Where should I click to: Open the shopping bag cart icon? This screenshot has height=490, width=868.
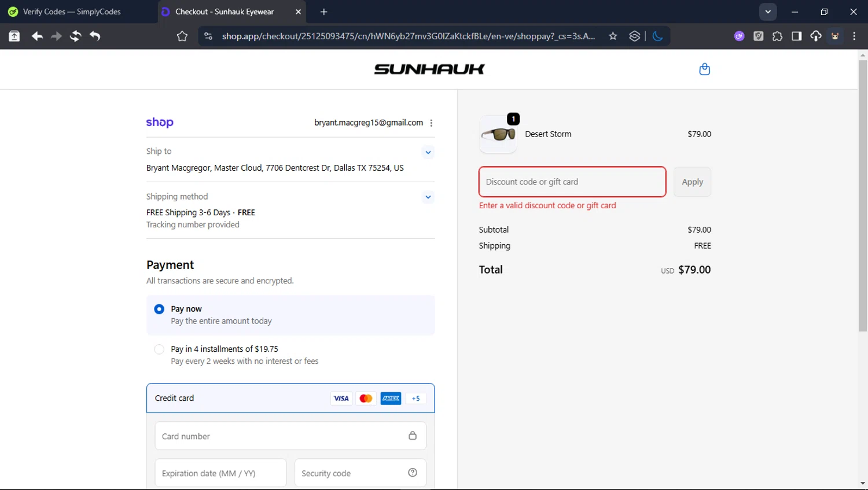pyautogui.click(x=704, y=69)
